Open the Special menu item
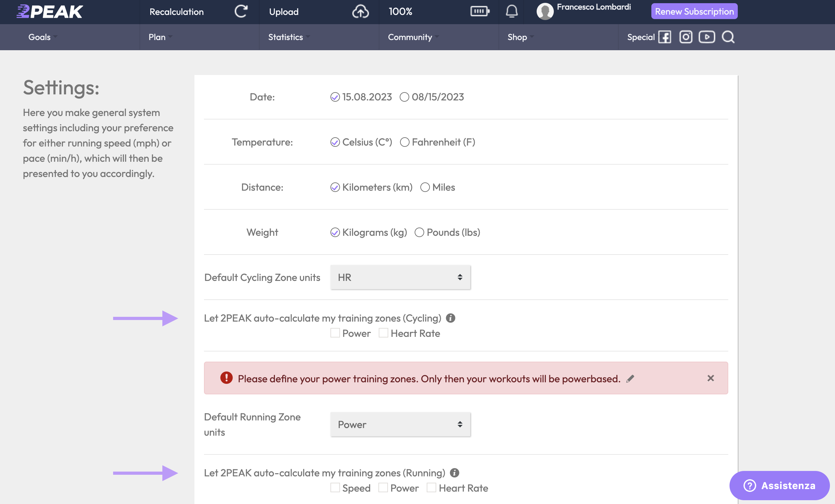This screenshot has width=835, height=504. point(641,37)
